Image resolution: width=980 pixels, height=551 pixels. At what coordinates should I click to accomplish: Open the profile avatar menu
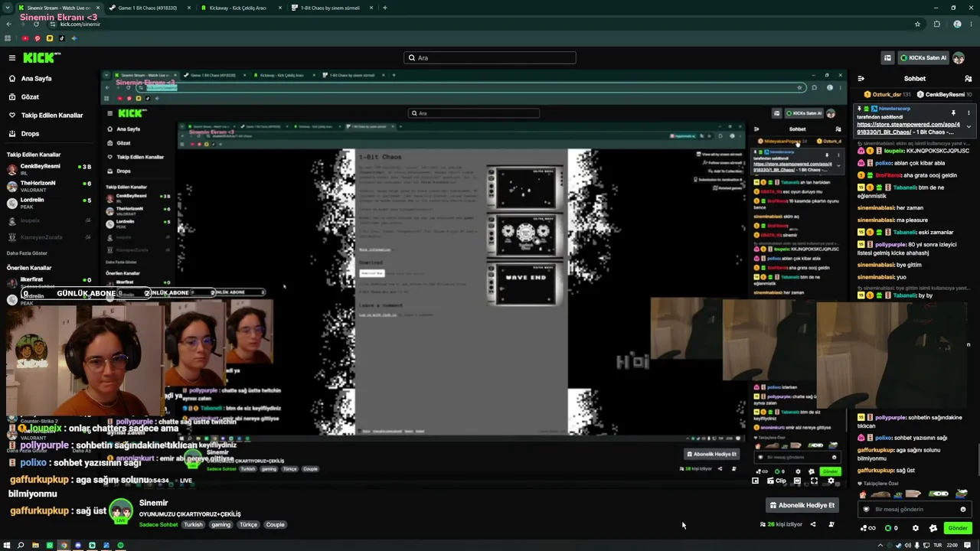point(959,57)
